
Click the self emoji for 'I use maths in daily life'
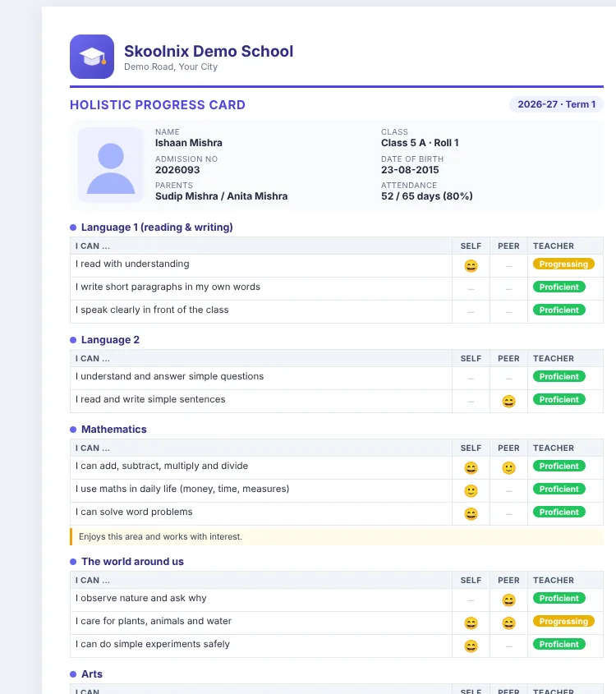(471, 491)
